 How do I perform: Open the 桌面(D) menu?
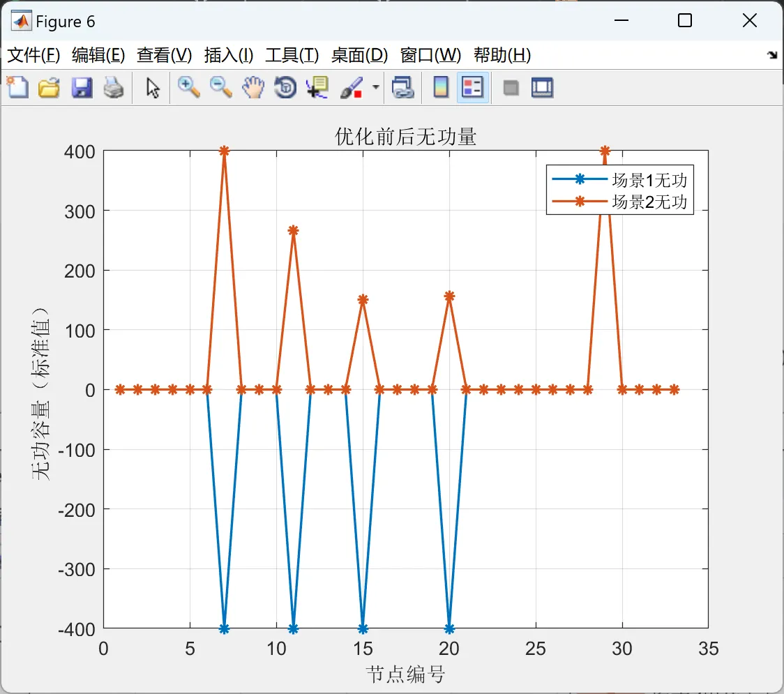coord(359,55)
